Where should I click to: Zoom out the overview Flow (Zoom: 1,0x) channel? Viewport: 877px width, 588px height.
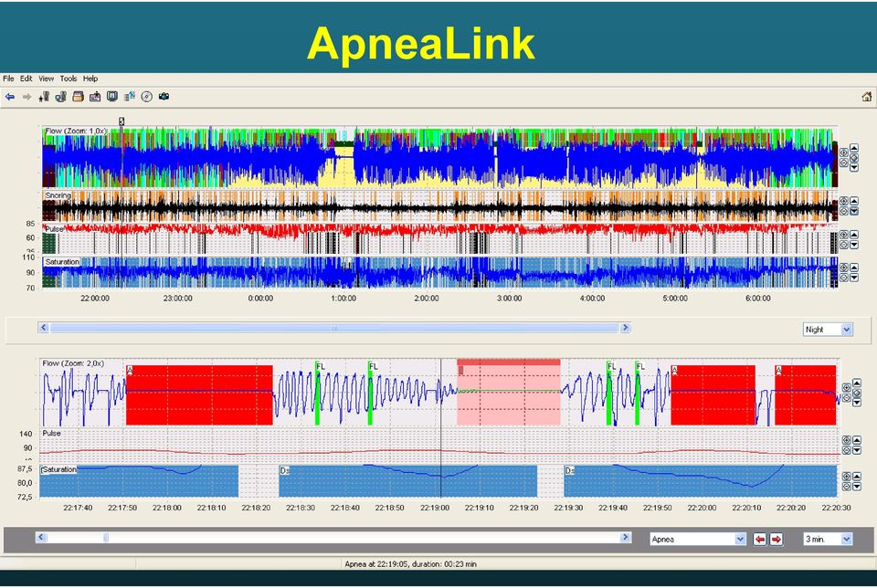[x=844, y=163]
